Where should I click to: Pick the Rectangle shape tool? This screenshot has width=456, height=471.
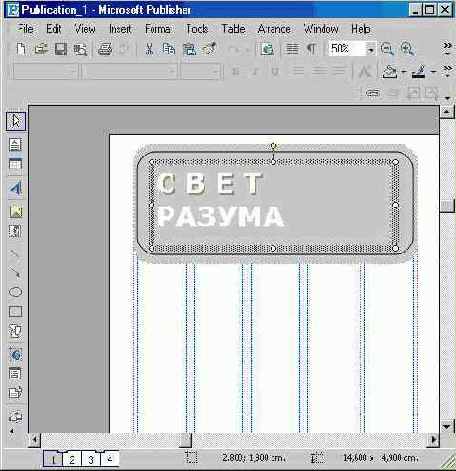pos(15,312)
